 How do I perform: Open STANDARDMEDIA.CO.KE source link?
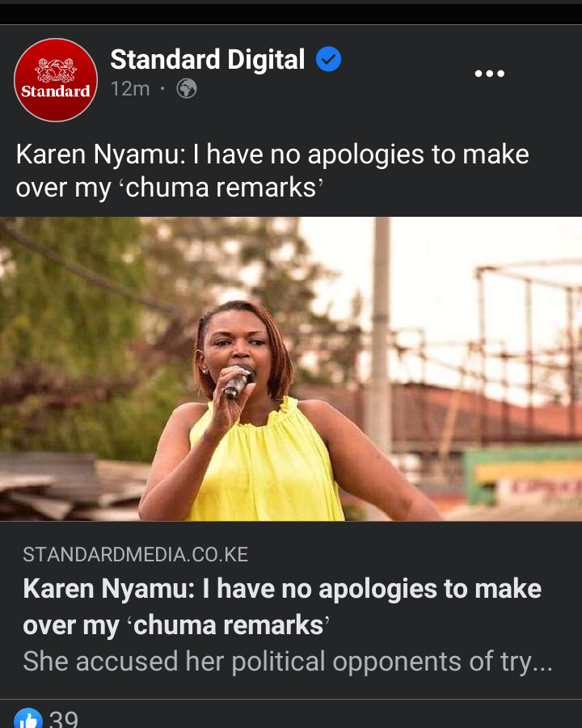pos(136,554)
